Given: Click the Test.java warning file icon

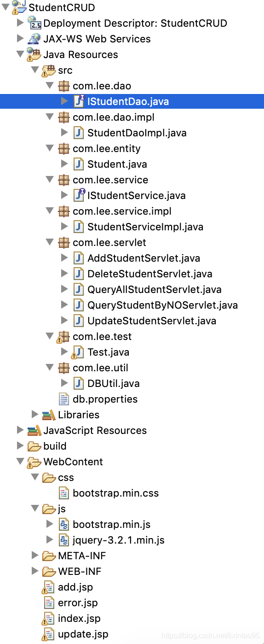Looking at the screenshot, I should coord(78,352).
